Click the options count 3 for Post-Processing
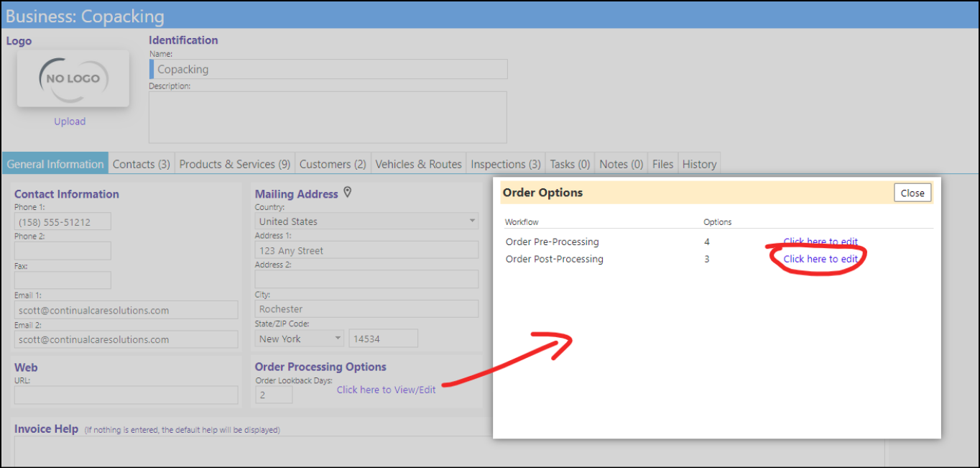980x468 pixels. tap(707, 259)
